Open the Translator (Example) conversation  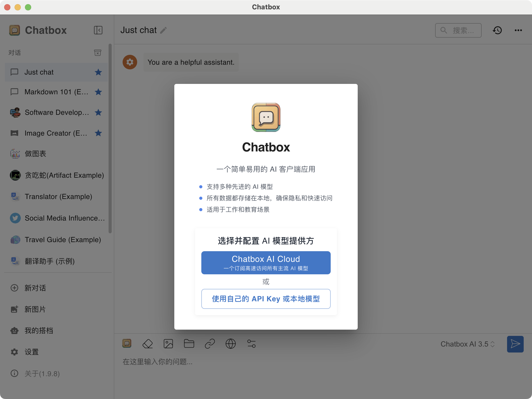point(56,197)
